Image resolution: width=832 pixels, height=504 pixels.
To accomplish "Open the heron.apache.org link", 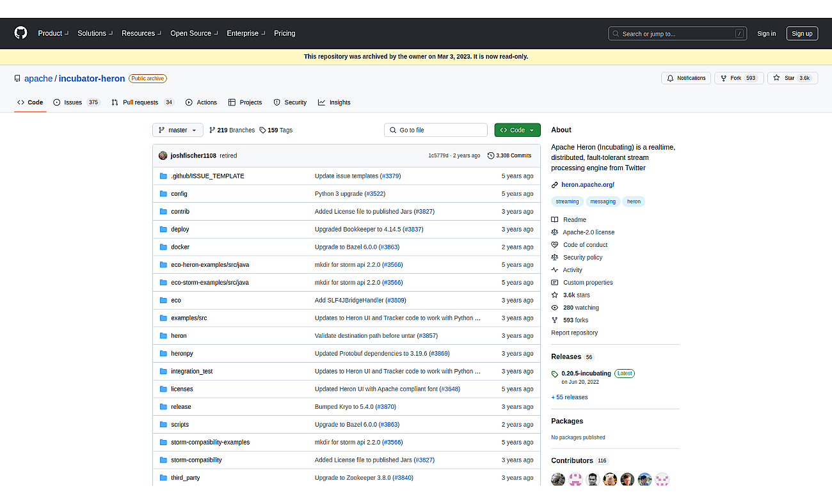I will pos(588,185).
